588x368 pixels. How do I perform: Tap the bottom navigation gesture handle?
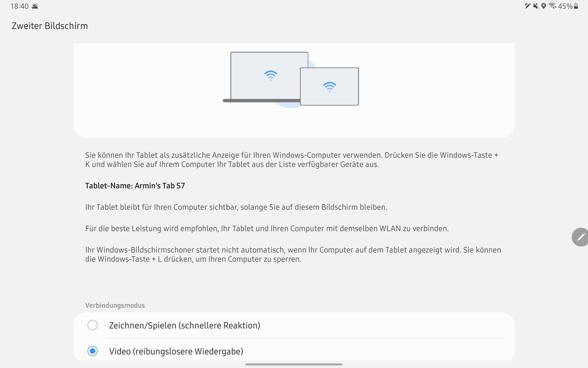294,364
